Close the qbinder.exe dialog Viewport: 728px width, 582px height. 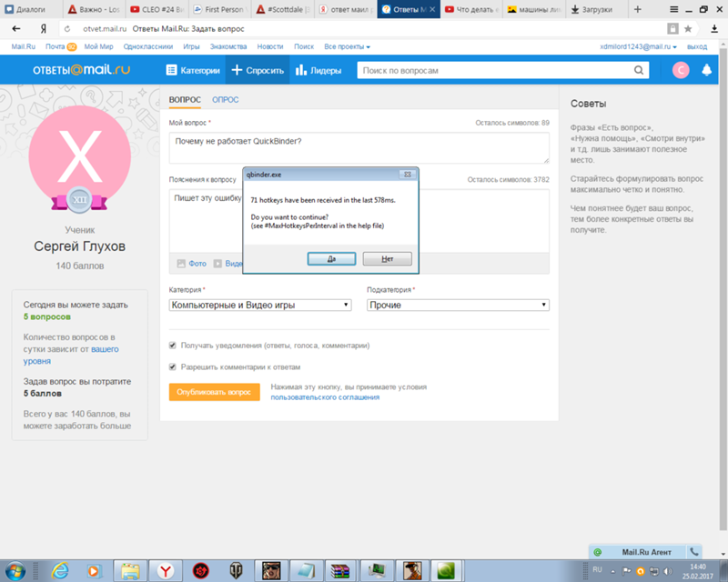(x=407, y=175)
